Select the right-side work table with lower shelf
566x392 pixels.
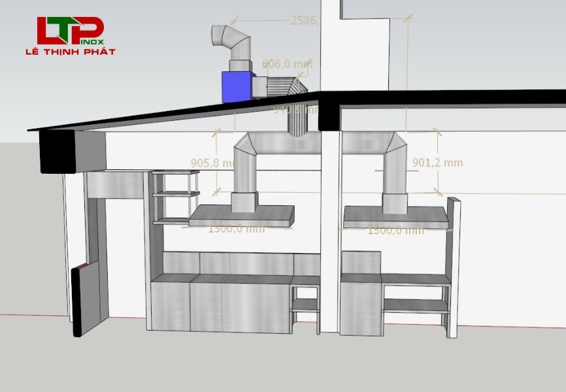416,302
